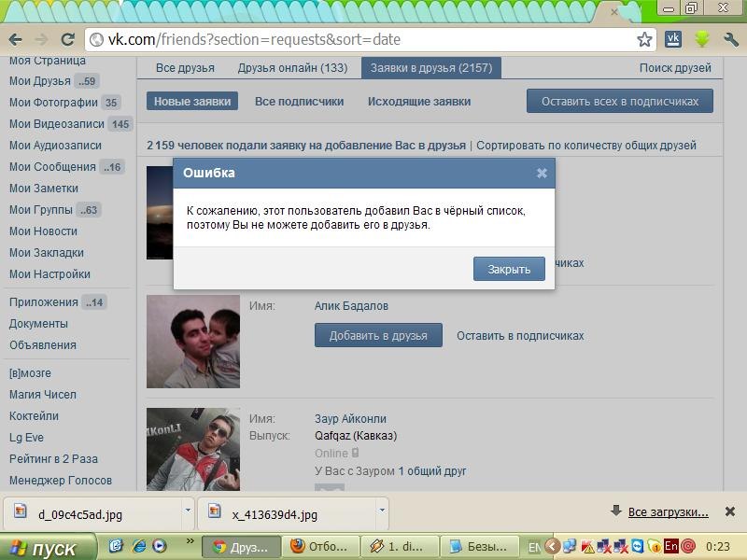Reload the page with the refresh icon
747x560 pixels.
tap(67, 39)
